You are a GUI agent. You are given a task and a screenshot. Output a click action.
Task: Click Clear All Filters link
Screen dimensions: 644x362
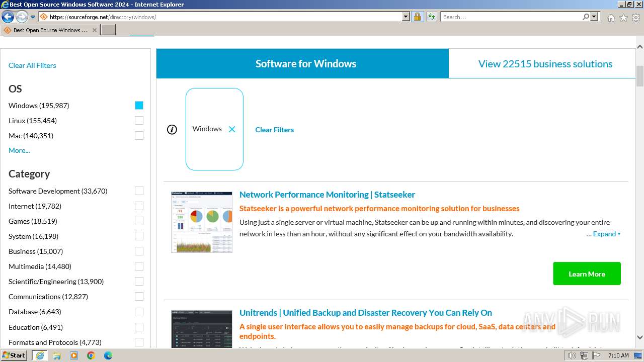[x=32, y=65]
